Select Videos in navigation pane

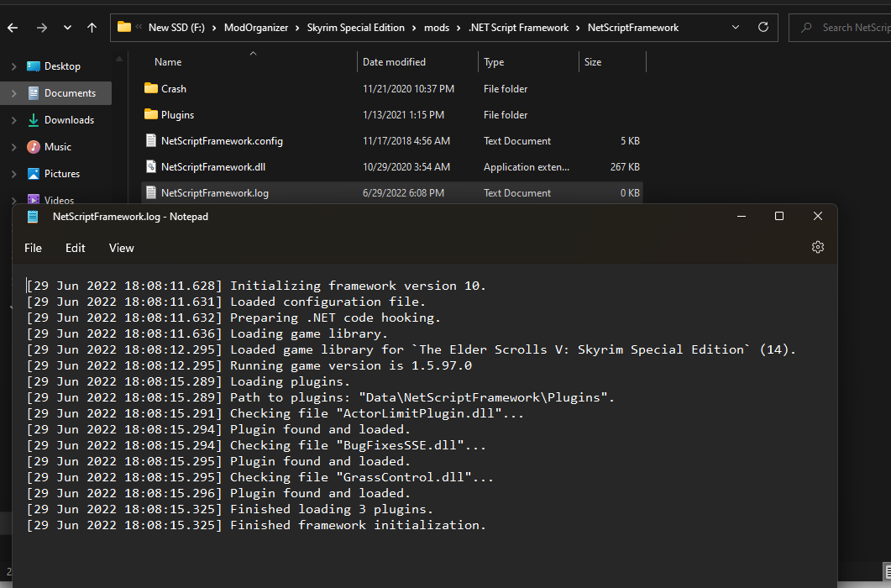click(59, 200)
